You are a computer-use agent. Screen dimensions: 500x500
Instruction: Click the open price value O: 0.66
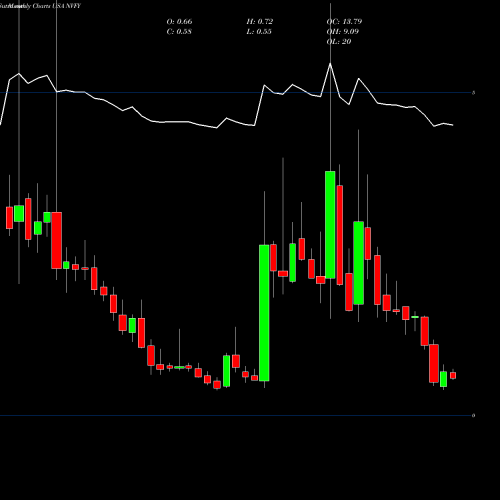179,22
